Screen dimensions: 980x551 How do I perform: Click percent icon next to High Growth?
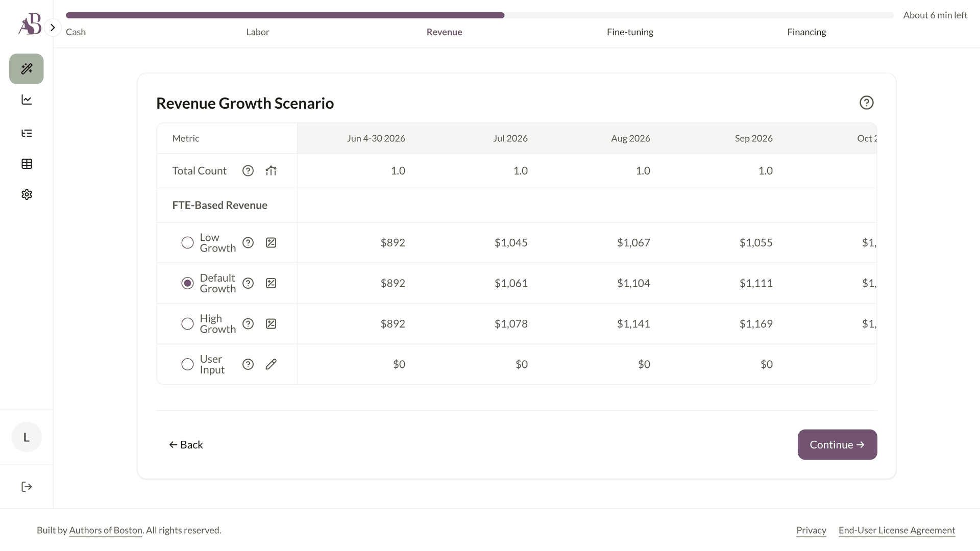(x=271, y=324)
